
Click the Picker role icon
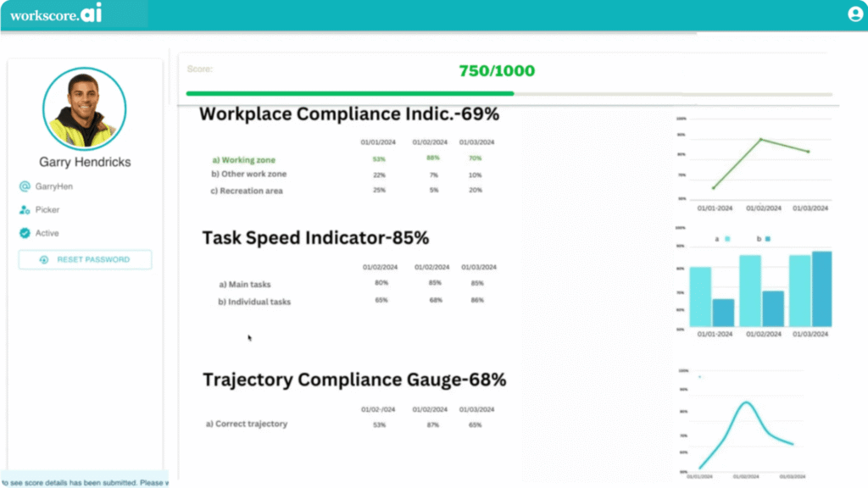[25, 209]
